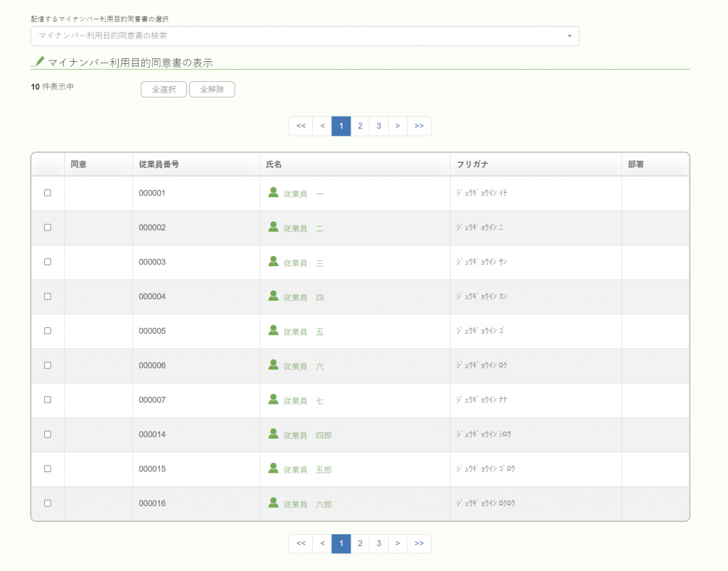The width and height of the screenshot is (728, 571).
Task: Click the person icon beside 従業員 四郎
Action: pyautogui.click(x=274, y=434)
